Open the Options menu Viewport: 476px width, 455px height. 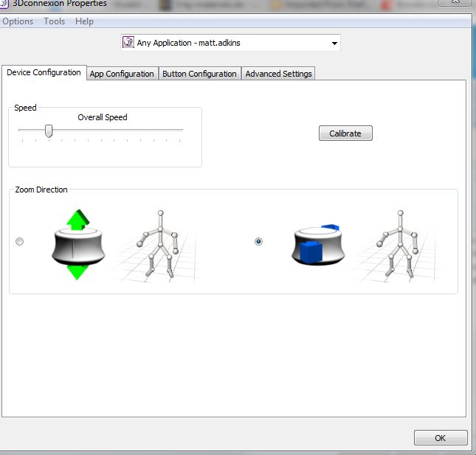click(x=18, y=21)
